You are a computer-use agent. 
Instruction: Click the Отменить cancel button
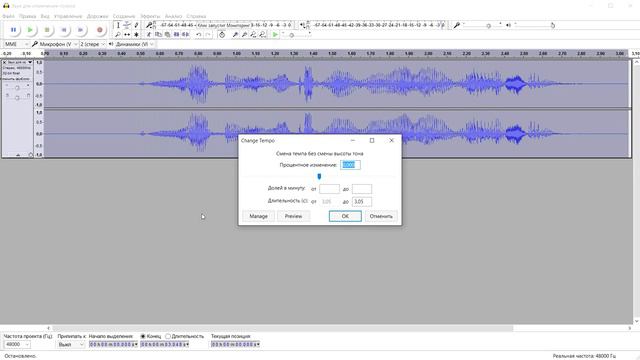click(x=381, y=216)
